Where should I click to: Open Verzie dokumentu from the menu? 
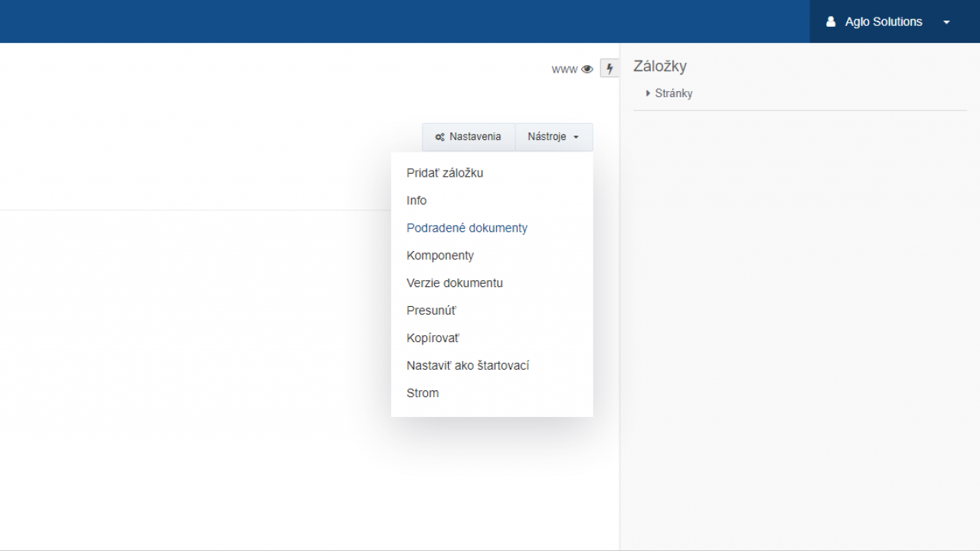coord(455,283)
